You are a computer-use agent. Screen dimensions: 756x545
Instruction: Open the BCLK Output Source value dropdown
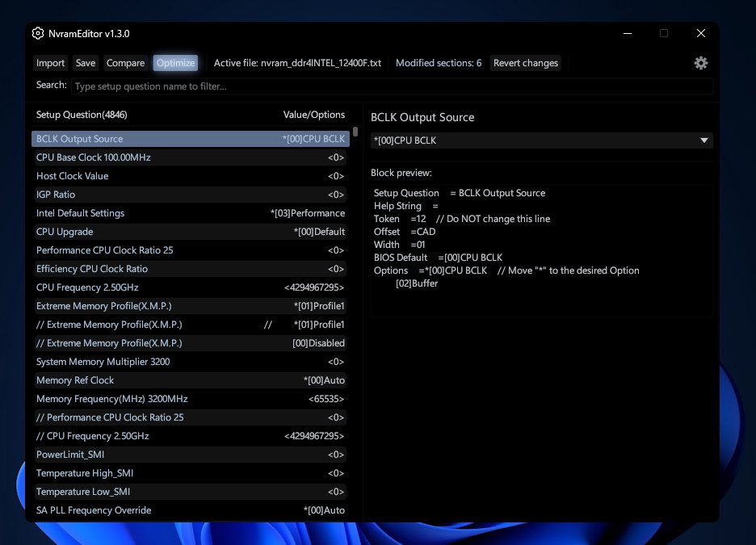[541, 140]
